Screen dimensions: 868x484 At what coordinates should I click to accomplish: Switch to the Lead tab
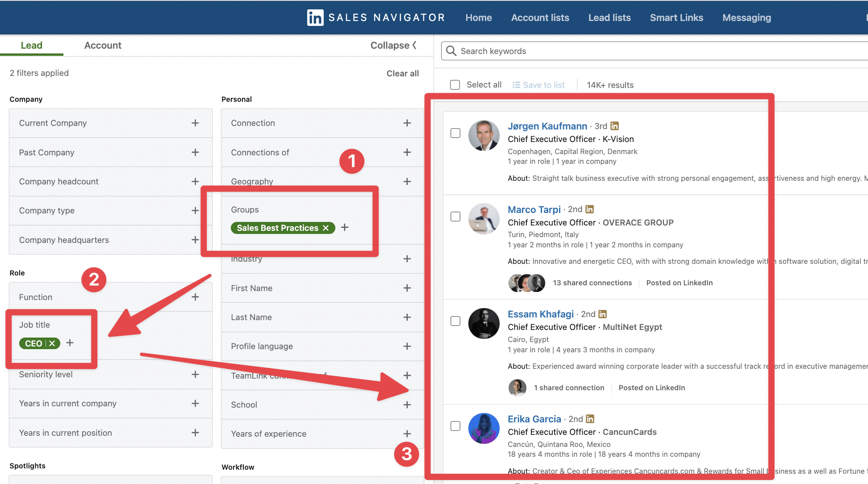(32, 46)
